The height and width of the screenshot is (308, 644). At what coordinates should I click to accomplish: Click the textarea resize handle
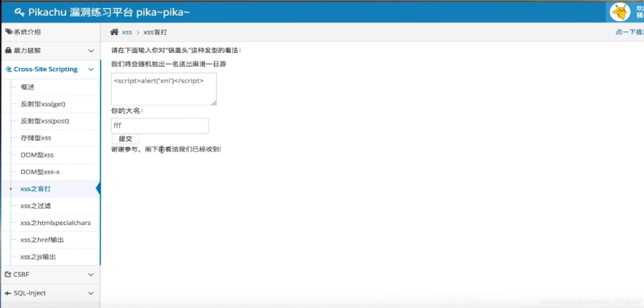point(214,103)
